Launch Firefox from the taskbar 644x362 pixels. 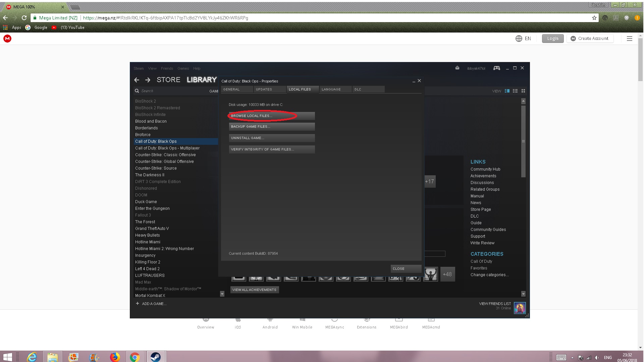point(115,357)
